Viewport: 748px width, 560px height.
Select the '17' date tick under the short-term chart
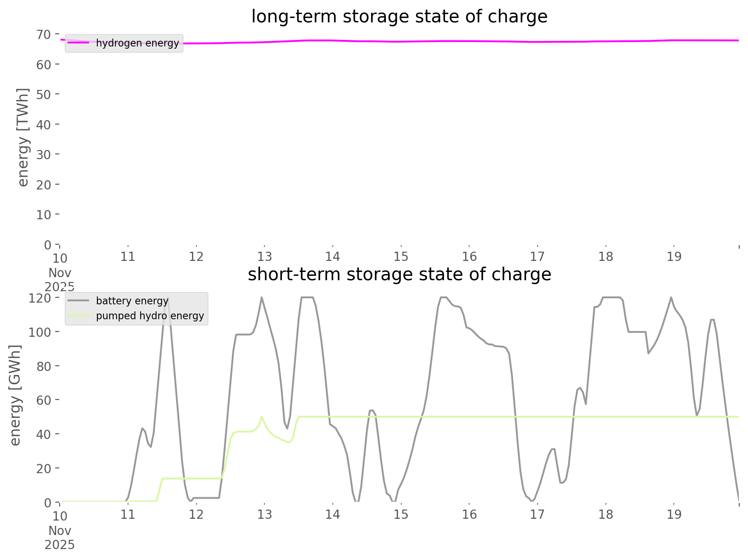pyautogui.click(x=537, y=514)
